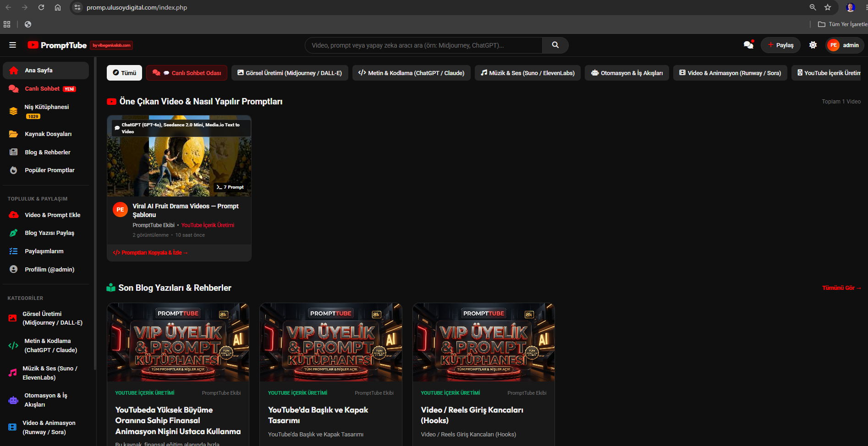Viewport: 868px width, 446px height.
Task: Open the second blog card VIP Üyelik thumbnail
Action: pyautogui.click(x=331, y=343)
